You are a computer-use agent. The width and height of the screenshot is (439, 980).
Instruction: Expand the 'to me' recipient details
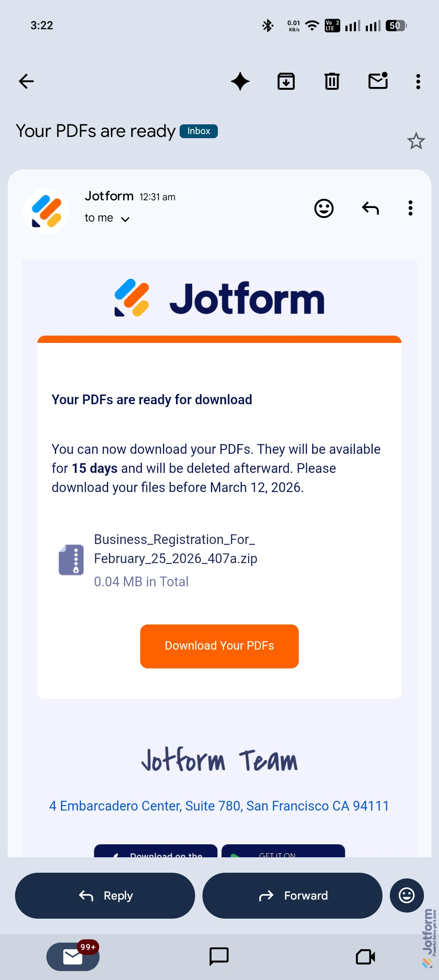point(107,218)
